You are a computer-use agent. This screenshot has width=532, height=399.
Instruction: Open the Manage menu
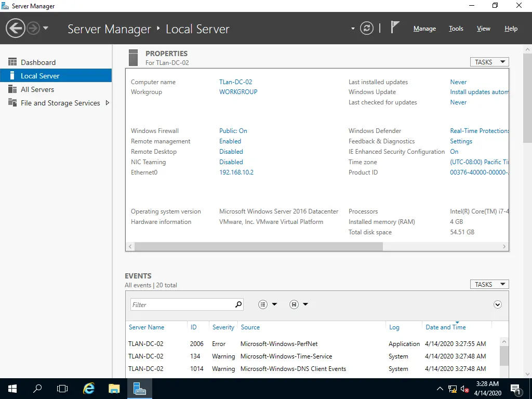click(x=424, y=29)
